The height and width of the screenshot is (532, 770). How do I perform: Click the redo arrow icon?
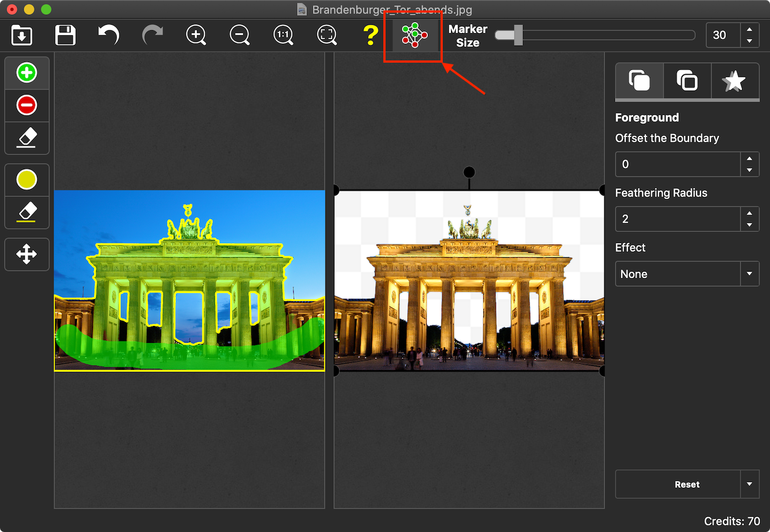pos(152,35)
